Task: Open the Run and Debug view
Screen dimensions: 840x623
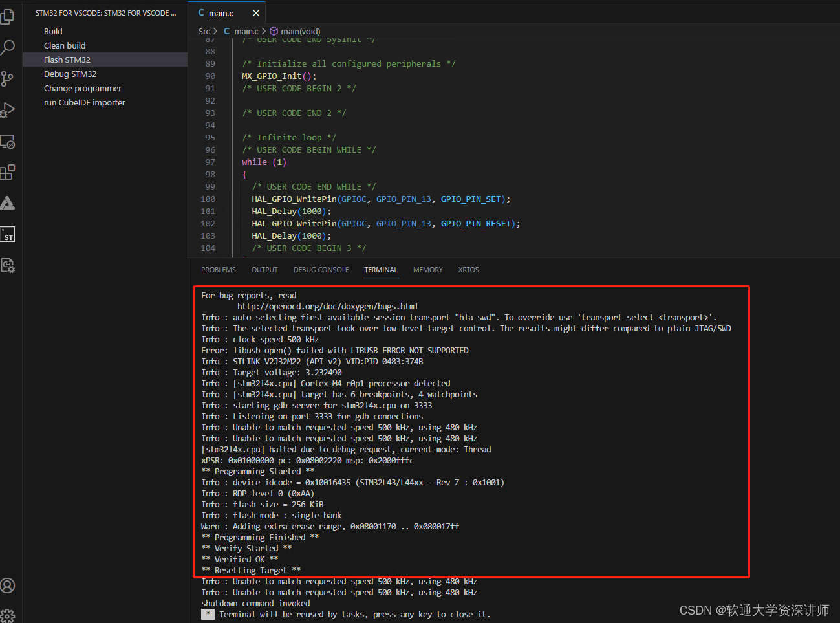Action: pos(8,110)
